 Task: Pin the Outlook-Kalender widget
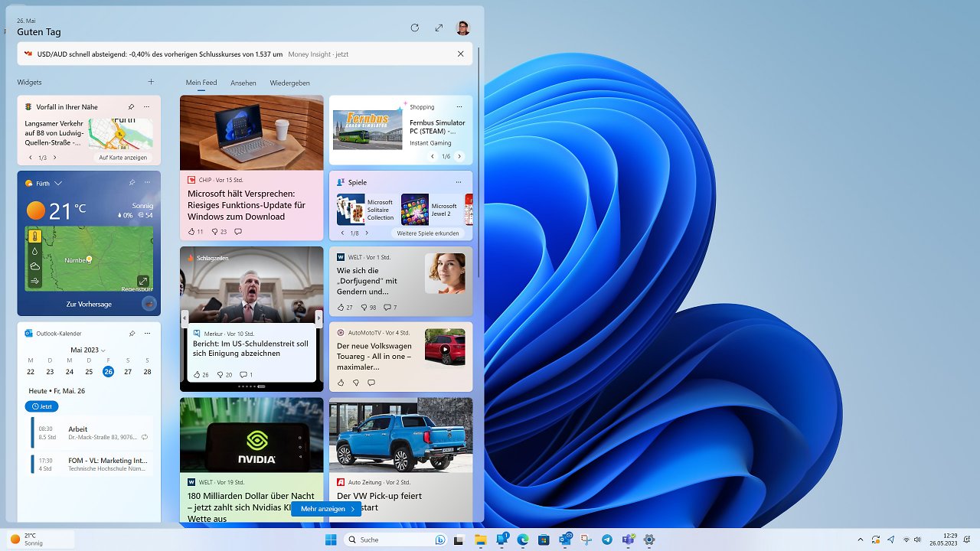132,334
